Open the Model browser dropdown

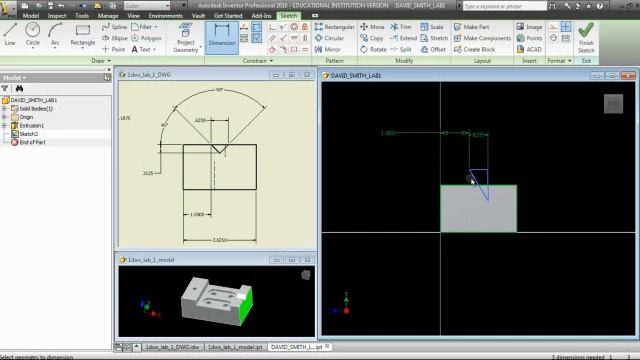(x=15, y=78)
